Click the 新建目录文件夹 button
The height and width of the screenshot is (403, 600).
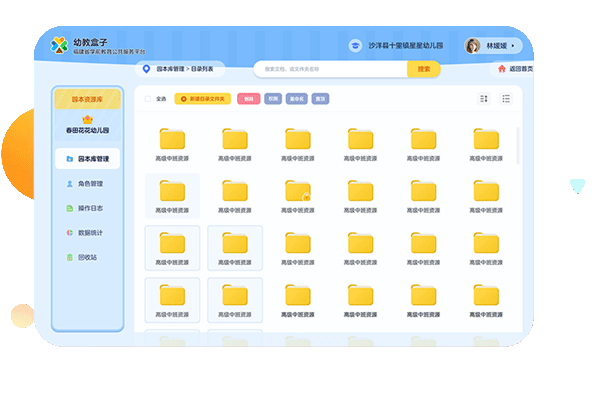(x=203, y=99)
